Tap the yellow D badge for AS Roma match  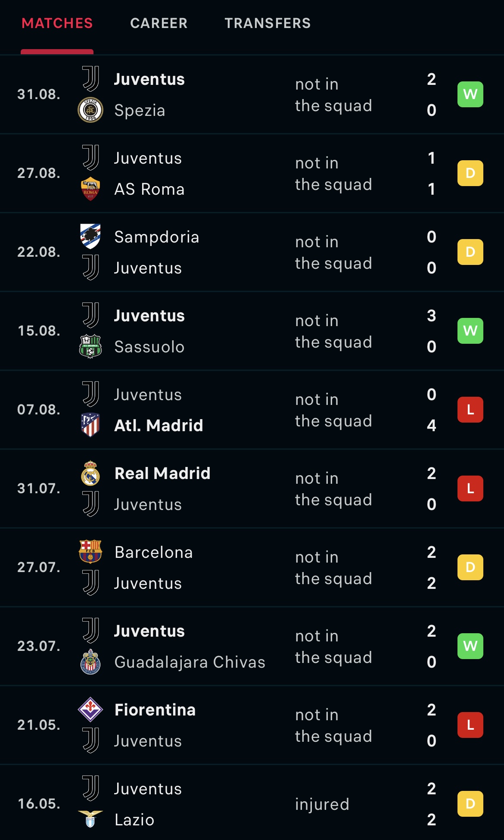[x=470, y=173]
